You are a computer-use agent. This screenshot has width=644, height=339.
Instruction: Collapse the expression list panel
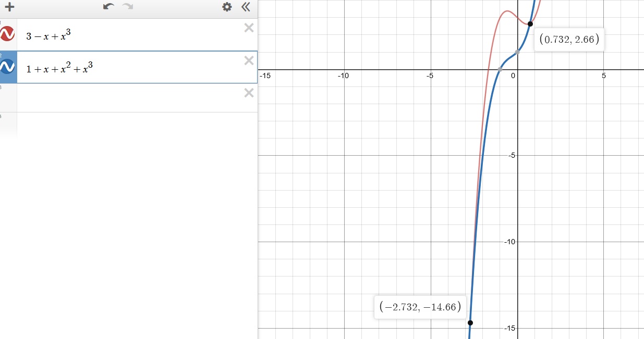[246, 7]
